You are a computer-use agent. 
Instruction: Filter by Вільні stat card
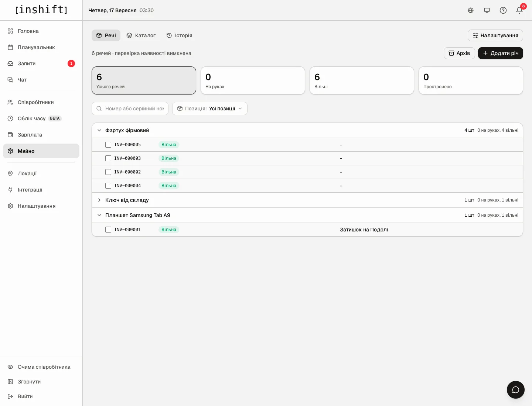point(362,80)
